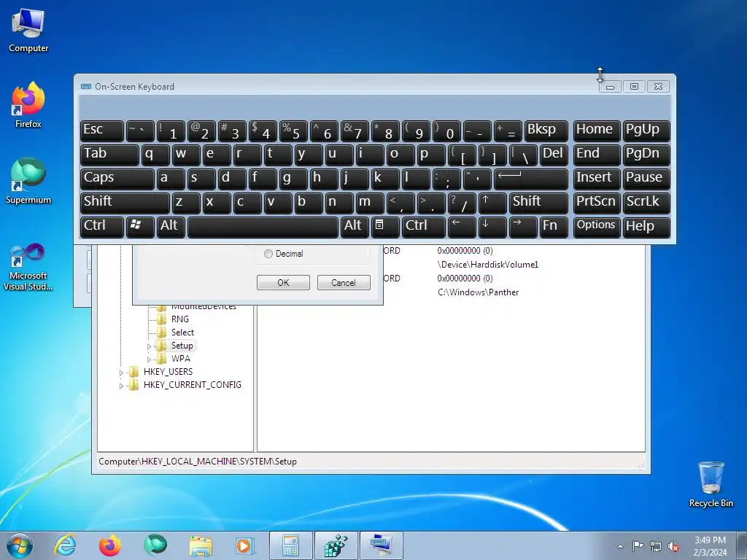Switch to Registry Editor taskbar button
The image size is (747, 560).
(x=336, y=545)
